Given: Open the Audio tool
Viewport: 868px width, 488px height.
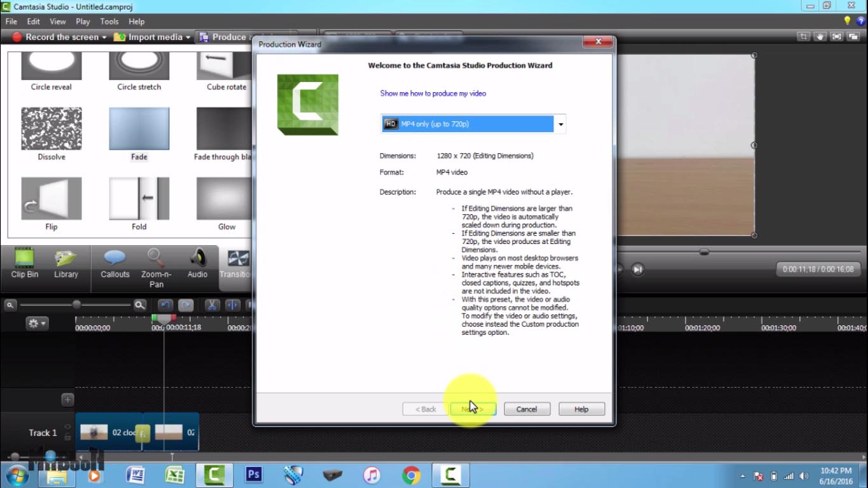Looking at the screenshot, I should (x=198, y=263).
